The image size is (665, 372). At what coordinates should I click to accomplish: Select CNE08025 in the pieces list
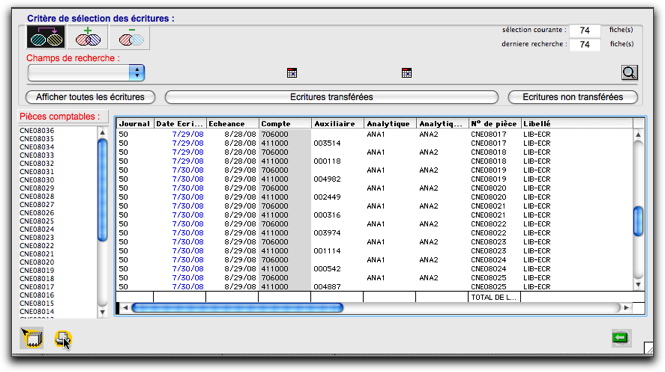tap(37, 221)
